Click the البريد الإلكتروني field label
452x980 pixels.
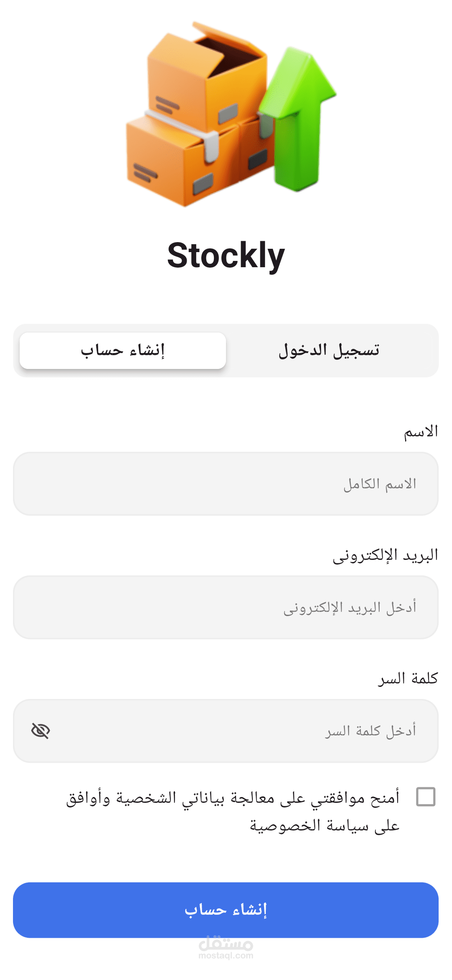click(385, 555)
